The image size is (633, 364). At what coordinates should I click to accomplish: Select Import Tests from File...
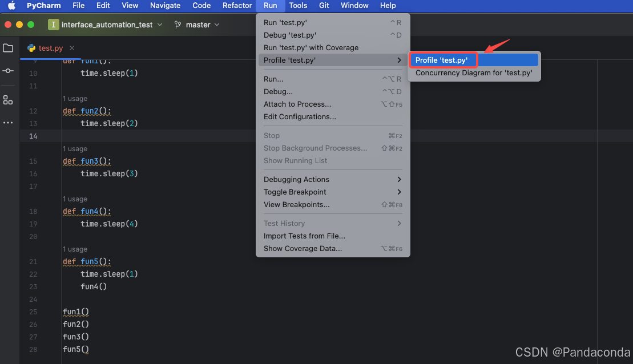333,236
